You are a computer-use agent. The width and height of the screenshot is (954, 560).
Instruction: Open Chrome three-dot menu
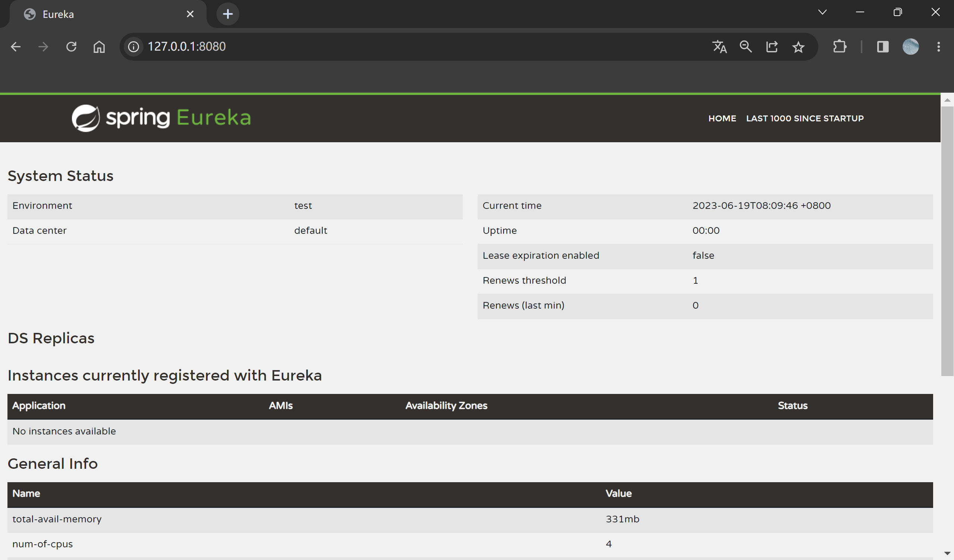[x=938, y=47]
